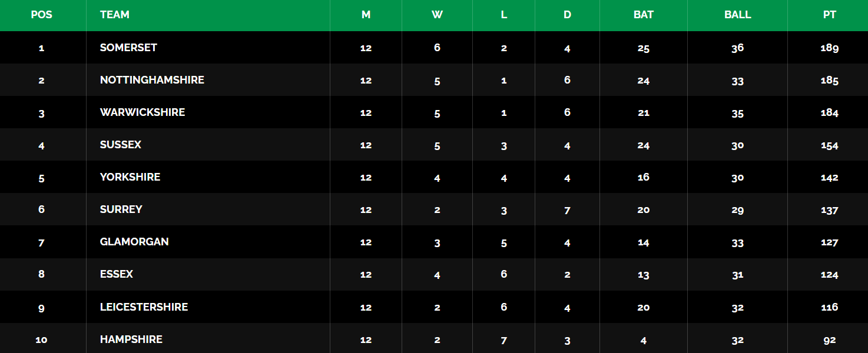Click the PT points column header
The height and width of the screenshot is (353, 868).
click(829, 15)
